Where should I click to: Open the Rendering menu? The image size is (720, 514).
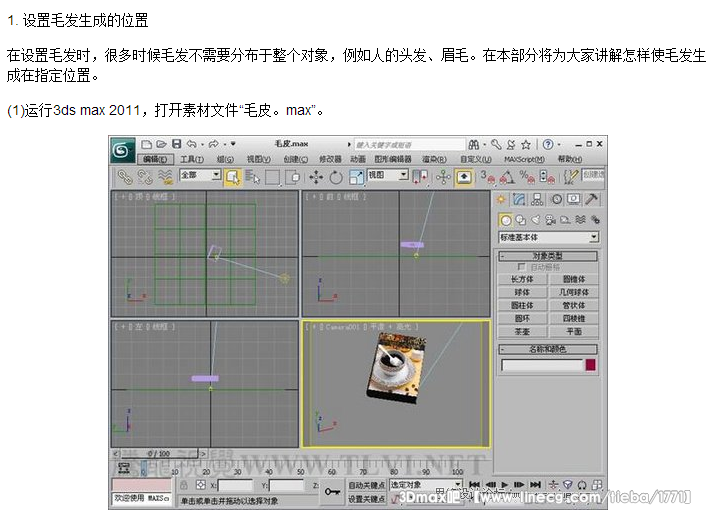click(434, 159)
